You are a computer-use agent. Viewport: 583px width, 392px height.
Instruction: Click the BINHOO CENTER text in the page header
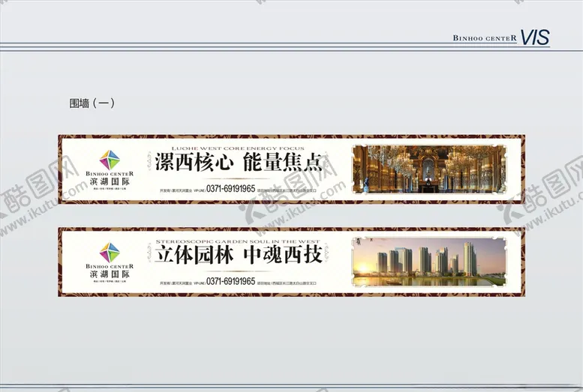tap(485, 38)
